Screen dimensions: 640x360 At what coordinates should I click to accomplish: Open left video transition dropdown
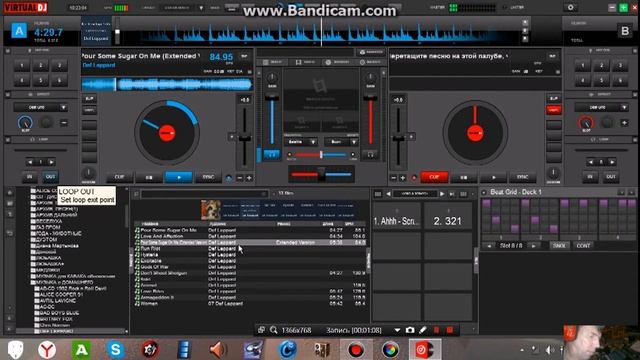313,142
